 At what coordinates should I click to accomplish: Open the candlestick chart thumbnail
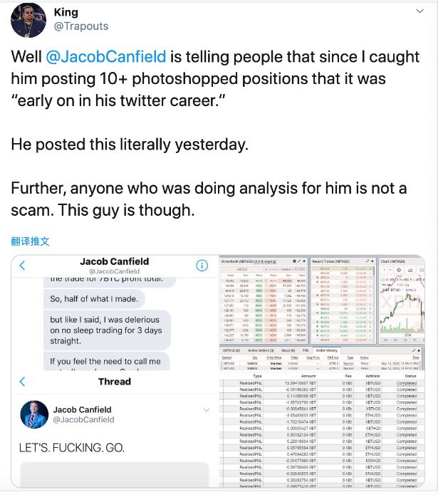coord(403,307)
